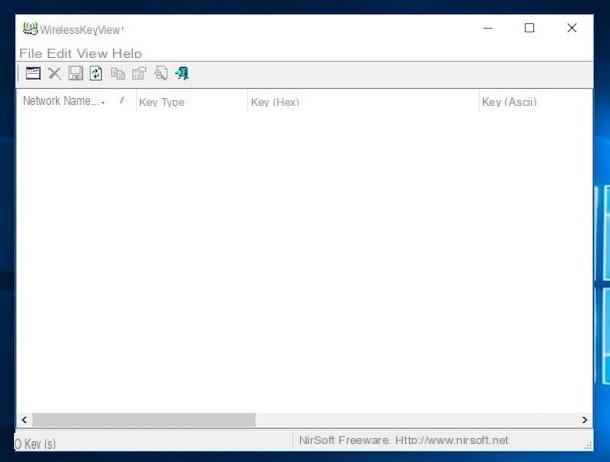Click the NirSoft Freeware link in status bar
This screenshot has height=462, width=610.
[x=403, y=440]
